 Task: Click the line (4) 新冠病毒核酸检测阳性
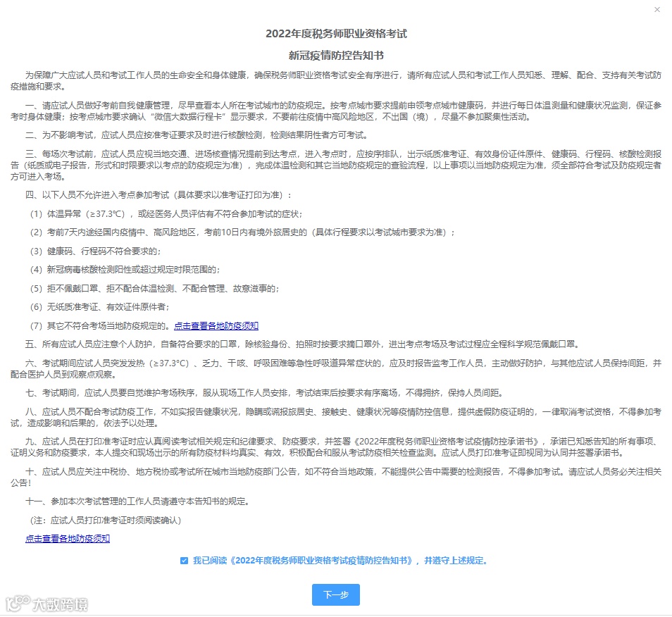tap(125, 270)
